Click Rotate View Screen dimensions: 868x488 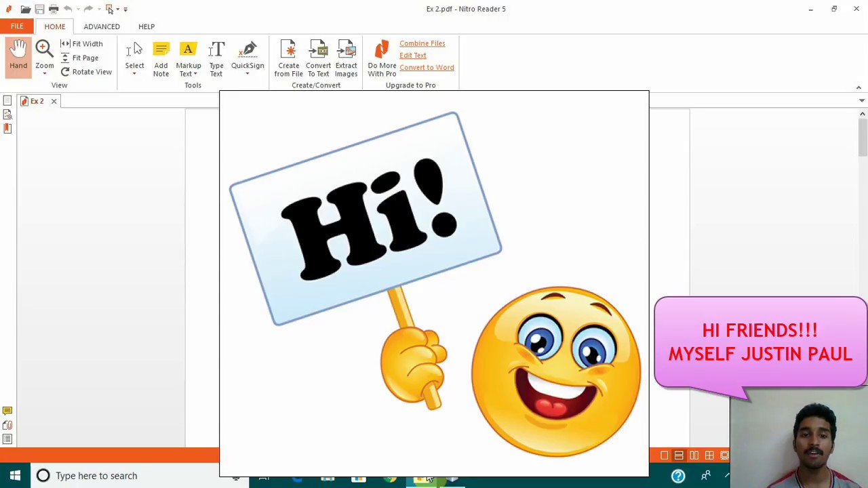coord(86,72)
